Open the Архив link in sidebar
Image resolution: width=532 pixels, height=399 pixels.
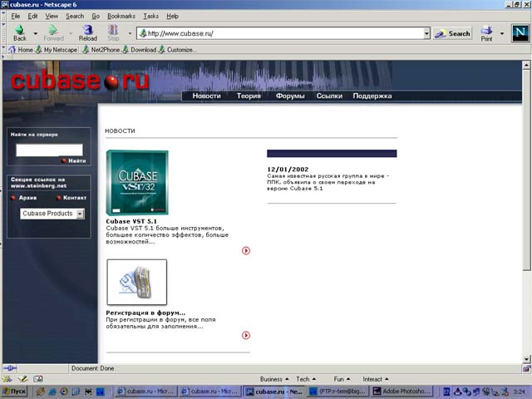(x=26, y=198)
